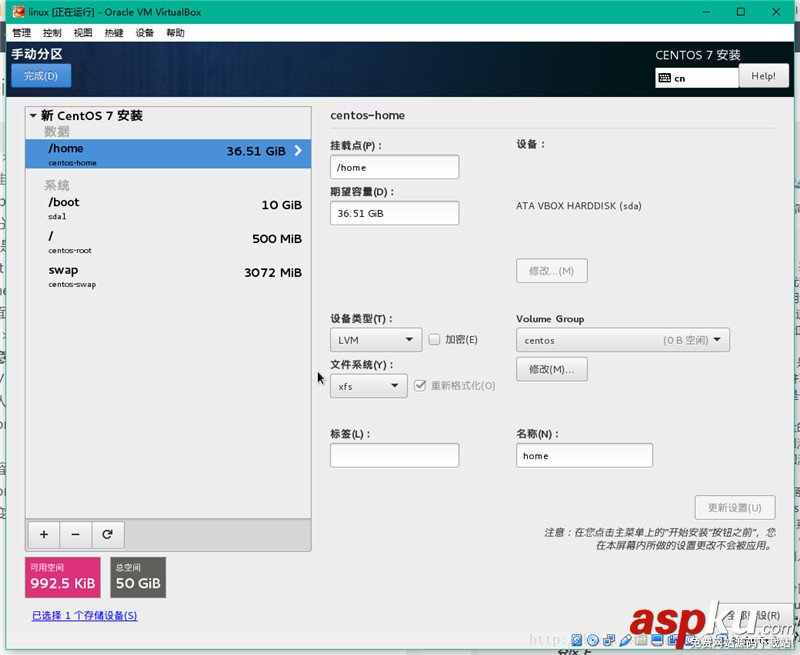Open the 热键 menu

click(x=114, y=33)
